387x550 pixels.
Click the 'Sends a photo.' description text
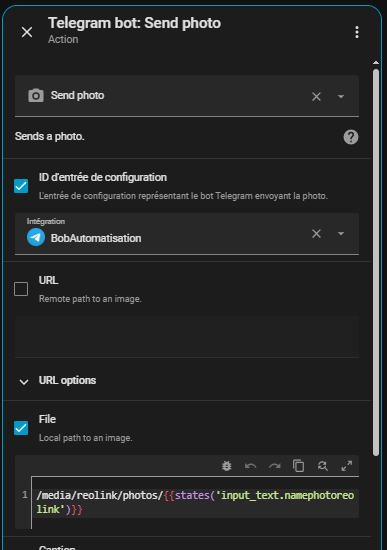coord(50,136)
